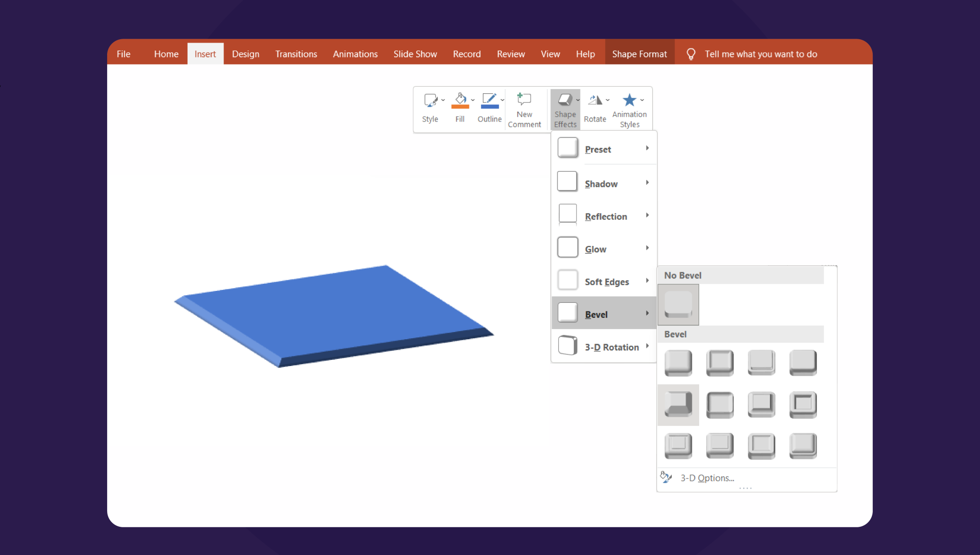
Task: Click the 3-D Options paint icon
Action: point(666,477)
